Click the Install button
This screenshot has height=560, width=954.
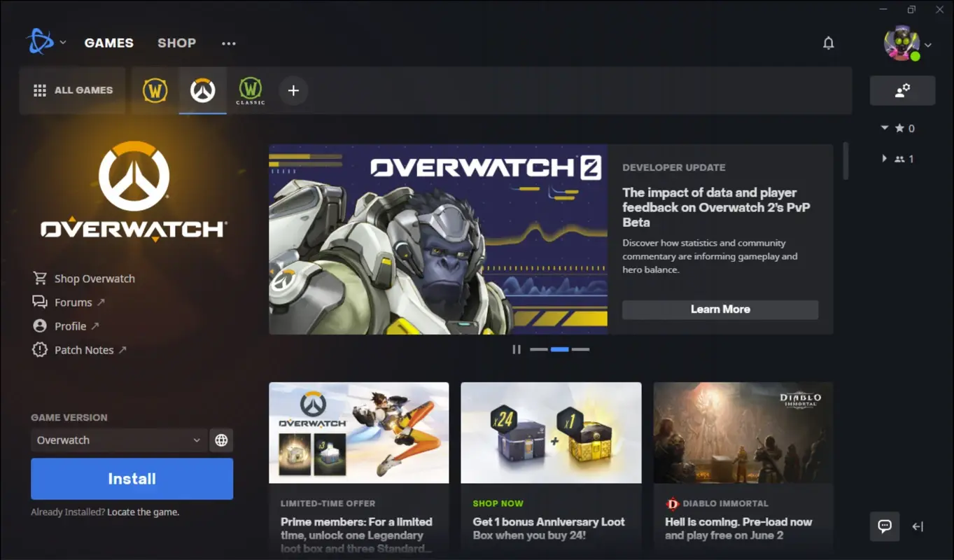coord(132,479)
